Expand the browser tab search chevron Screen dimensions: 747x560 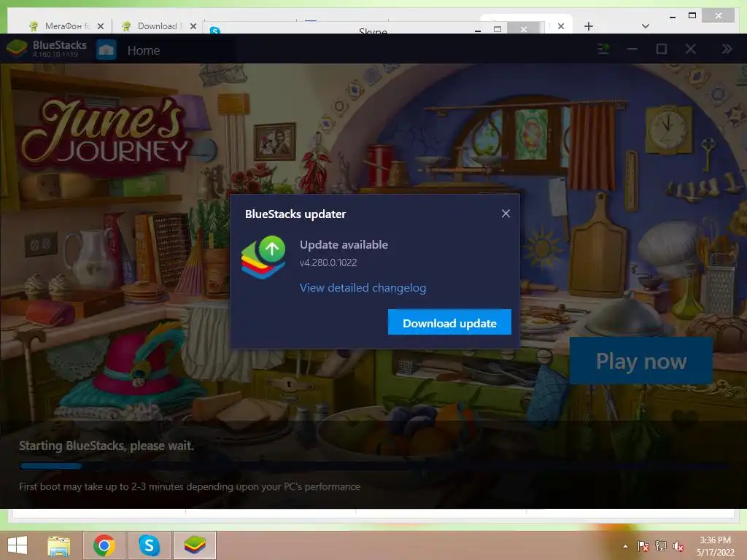[x=646, y=26]
